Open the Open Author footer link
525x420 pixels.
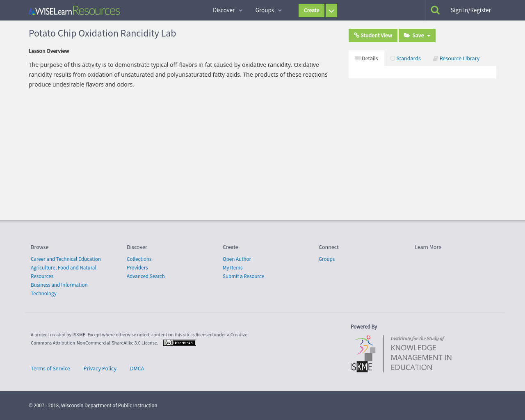click(237, 259)
